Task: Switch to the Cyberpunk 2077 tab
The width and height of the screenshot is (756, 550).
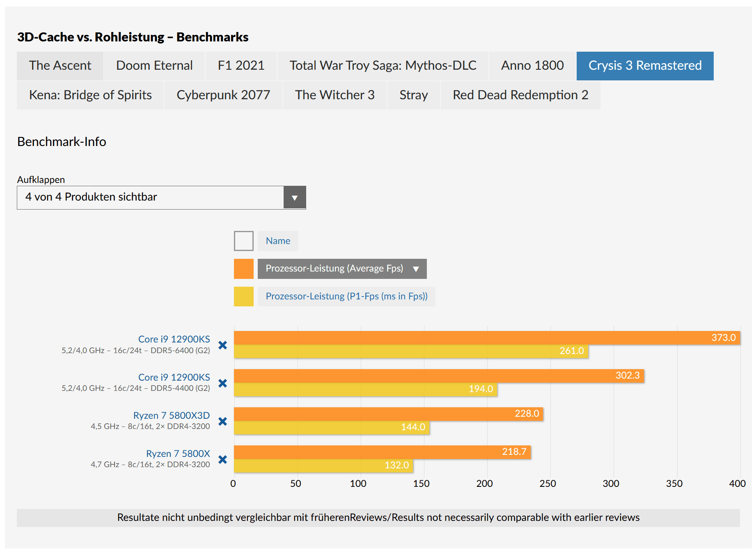Action: [223, 95]
